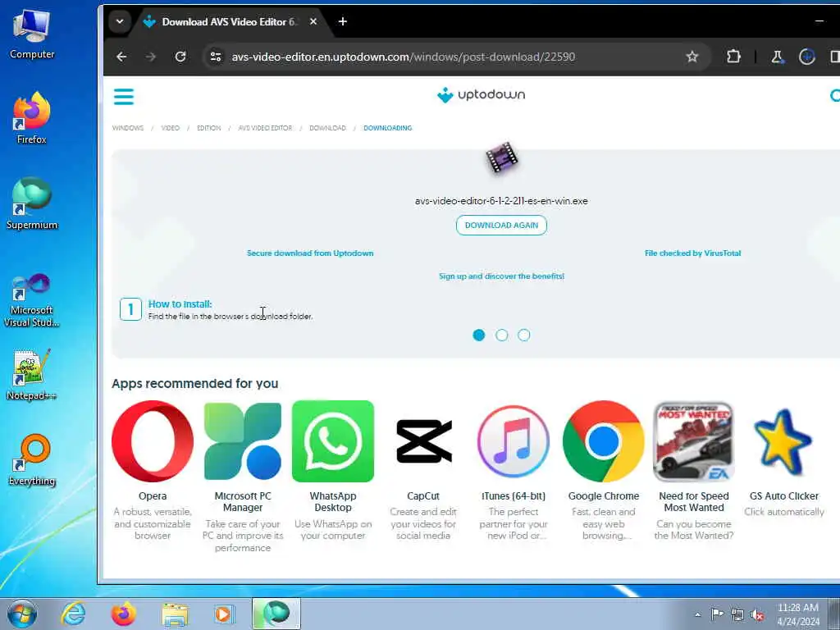
Task: Open Everything desktop shortcut
Action: coord(32,460)
